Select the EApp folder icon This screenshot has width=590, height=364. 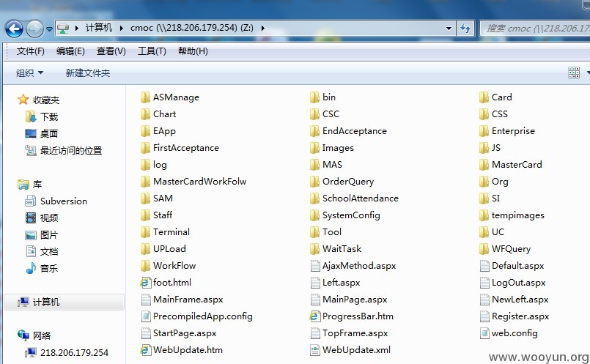pos(145,131)
